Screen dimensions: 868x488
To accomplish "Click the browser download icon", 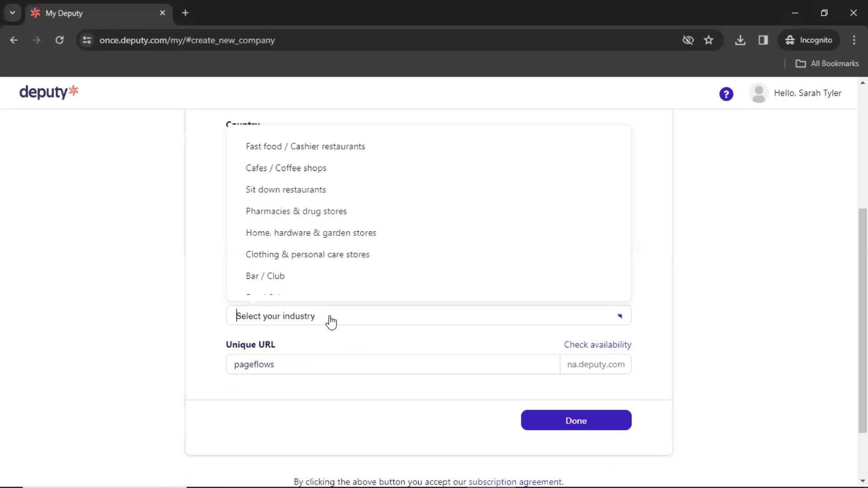I will pos(741,40).
